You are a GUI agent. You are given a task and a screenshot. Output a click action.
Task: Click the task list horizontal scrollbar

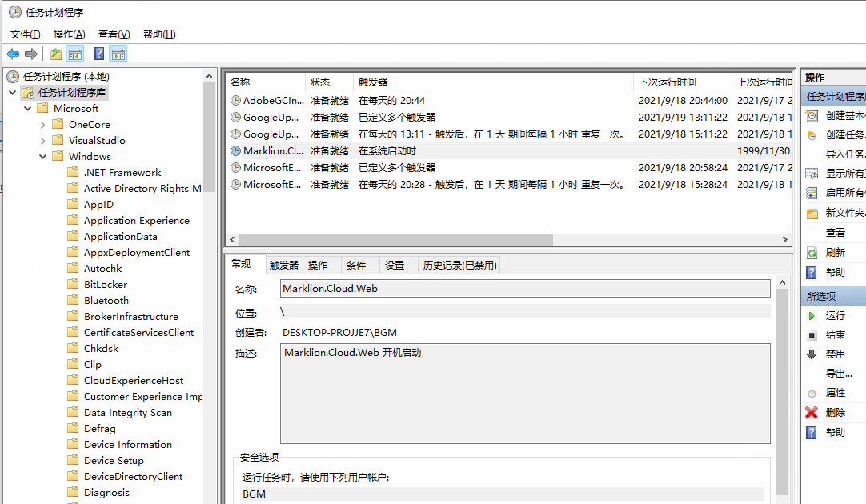point(396,240)
